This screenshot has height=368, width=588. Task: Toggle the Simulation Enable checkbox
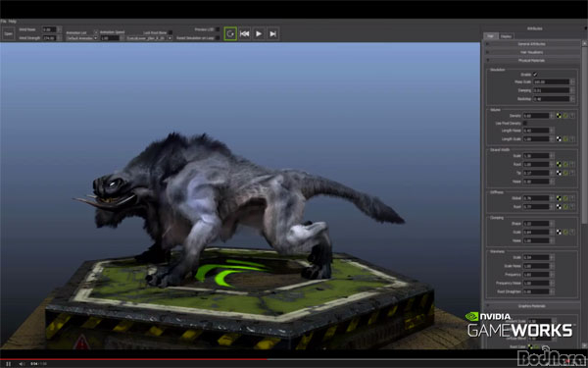point(535,75)
